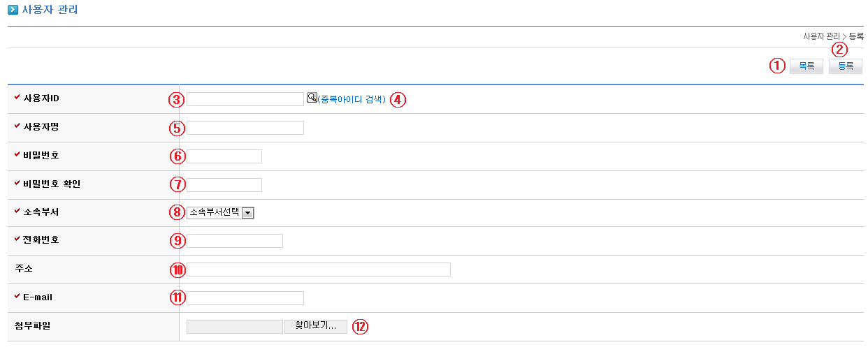
Task: Click the red checkmark icon next to 사용자ID
Action: [17, 98]
